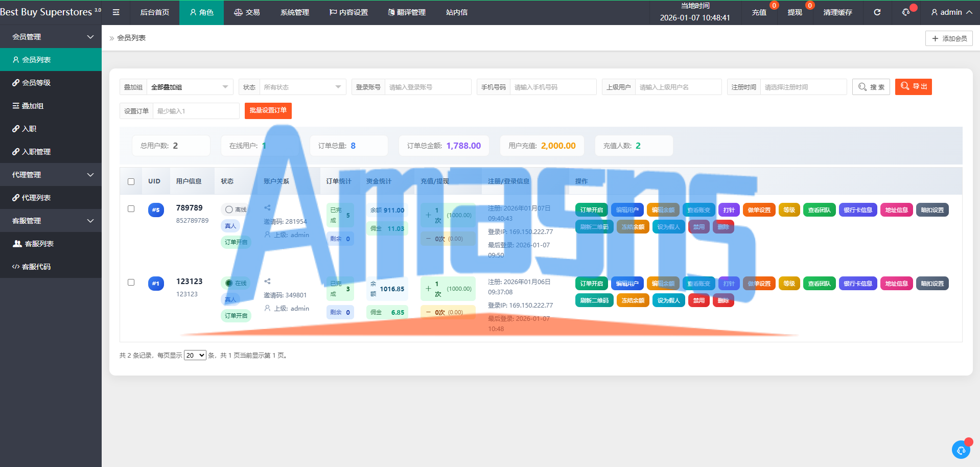Screen dimensions: 980x467
Task: Collapse the 会员管理 sidebar section
Action: click(51, 37)
